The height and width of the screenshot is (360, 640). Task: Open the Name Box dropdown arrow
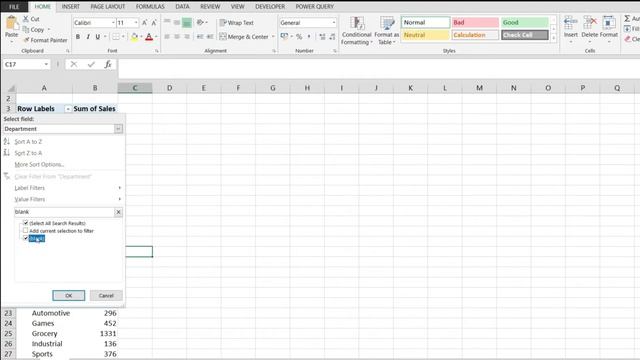click(46, 64)
